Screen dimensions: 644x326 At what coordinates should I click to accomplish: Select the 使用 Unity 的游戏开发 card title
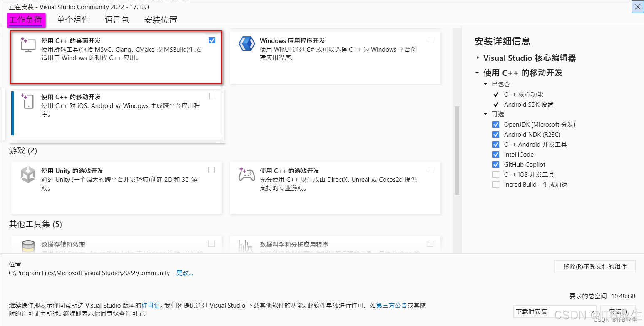(72, 171)
